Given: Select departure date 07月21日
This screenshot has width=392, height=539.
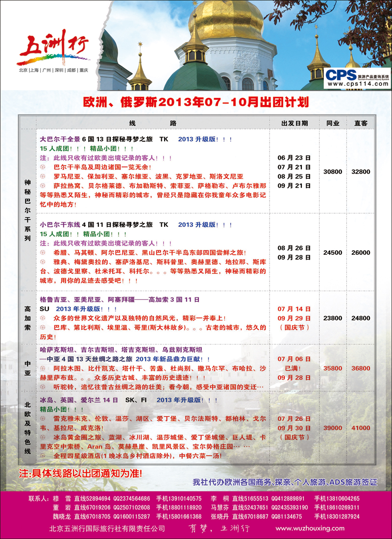Looking at the screenshot, I should pos(294,167).
